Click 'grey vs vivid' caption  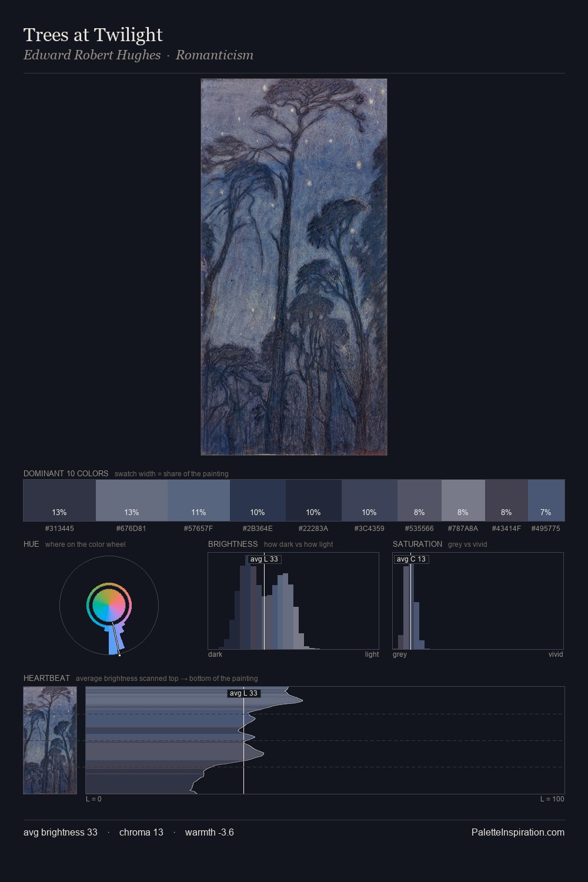pos(467,544)
